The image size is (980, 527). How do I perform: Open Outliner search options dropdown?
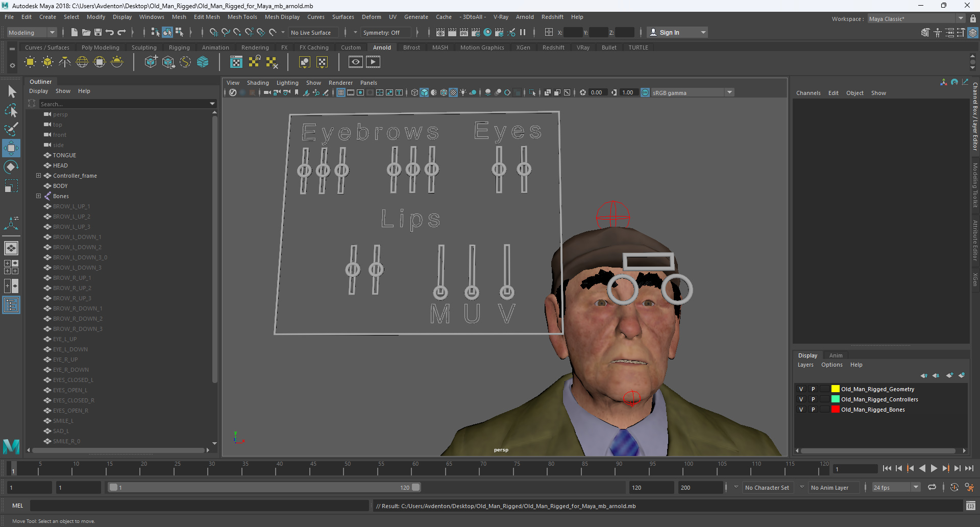[x=212, y=104]
